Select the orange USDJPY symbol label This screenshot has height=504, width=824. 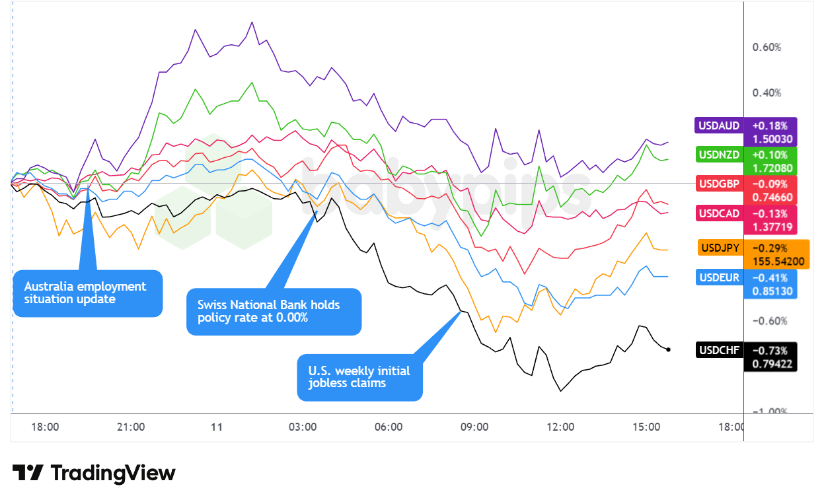721,248
